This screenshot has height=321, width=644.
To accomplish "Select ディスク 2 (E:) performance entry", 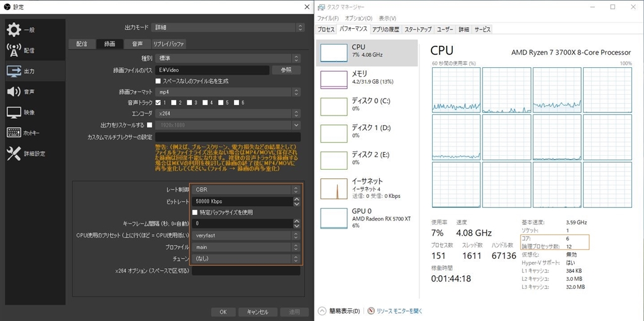I will 367,160.
